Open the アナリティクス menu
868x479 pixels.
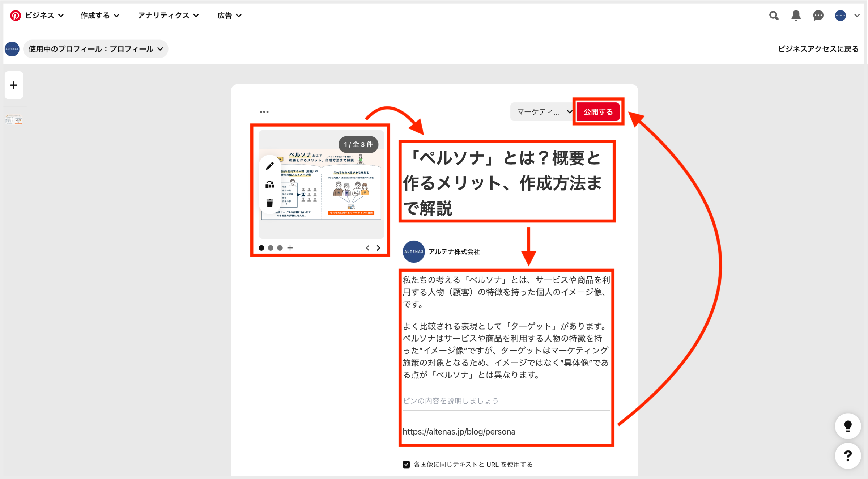[168, 16]
